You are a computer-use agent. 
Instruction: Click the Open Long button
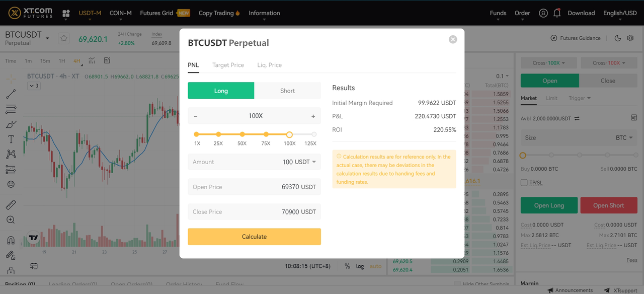pyautogui.click(x=549, y=205)
